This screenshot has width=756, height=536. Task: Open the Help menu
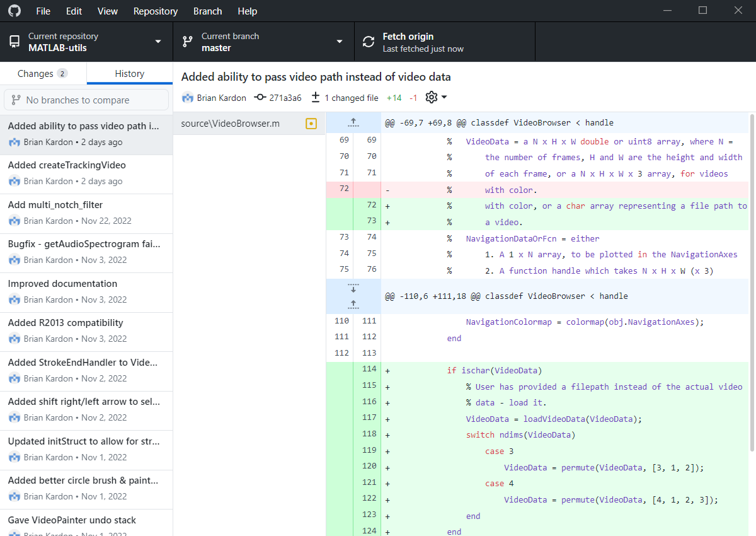click(248, 11)
